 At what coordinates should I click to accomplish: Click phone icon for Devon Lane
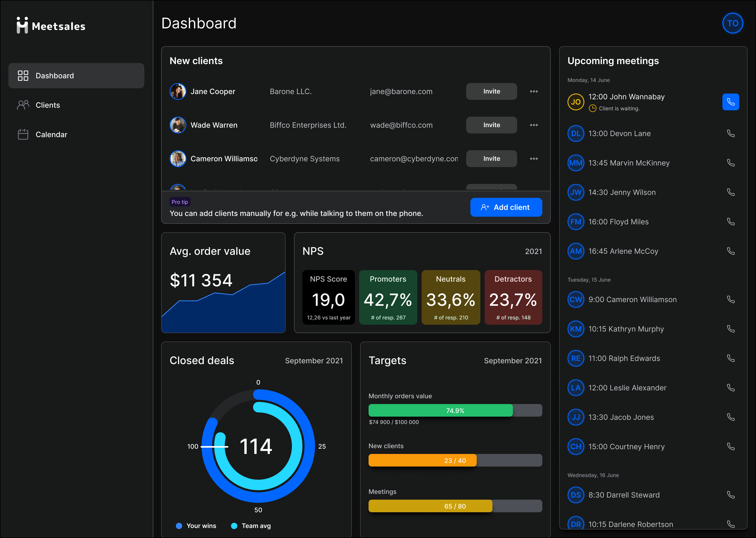(x=730, y=133)
